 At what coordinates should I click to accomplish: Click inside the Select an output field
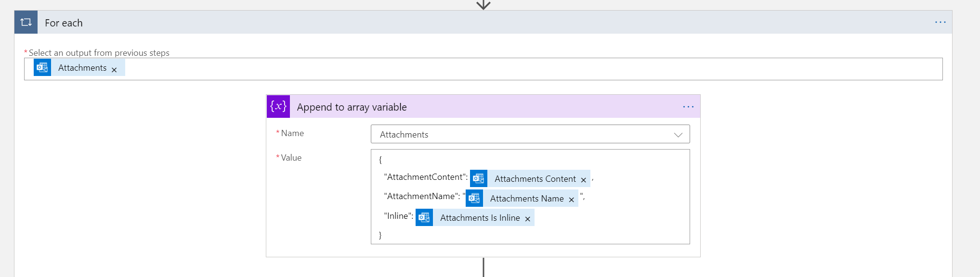530,69
